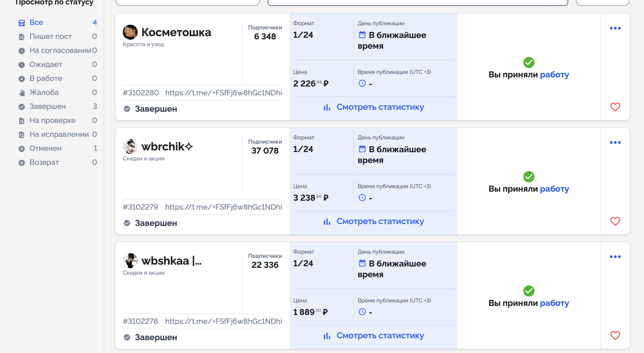Viewport: 644px width, 353px height.
Task: Click calendar icon in Косметошка publication day
Action: (362, 35)
